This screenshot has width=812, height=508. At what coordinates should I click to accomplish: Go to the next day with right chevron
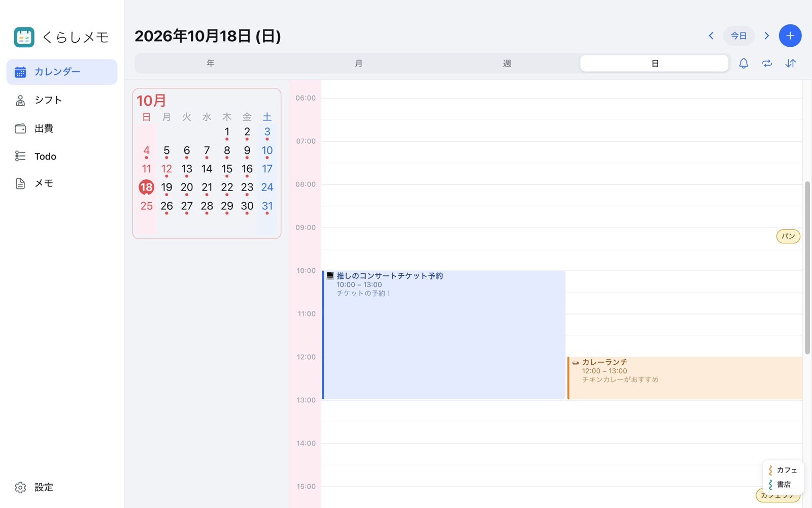pos(767,36)
